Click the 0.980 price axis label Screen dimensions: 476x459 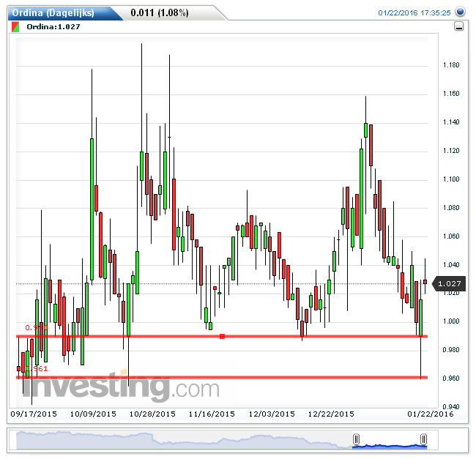coord(451,350)
